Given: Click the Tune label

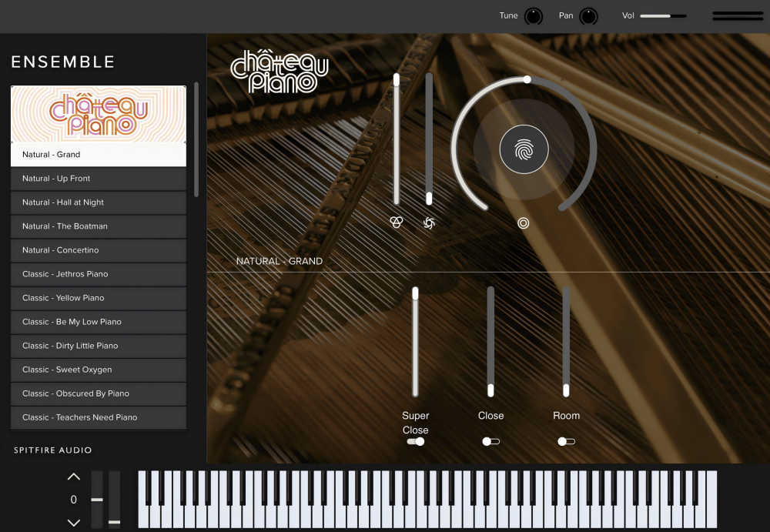Looking at the screenshot, I should click(x=508, y=15).
